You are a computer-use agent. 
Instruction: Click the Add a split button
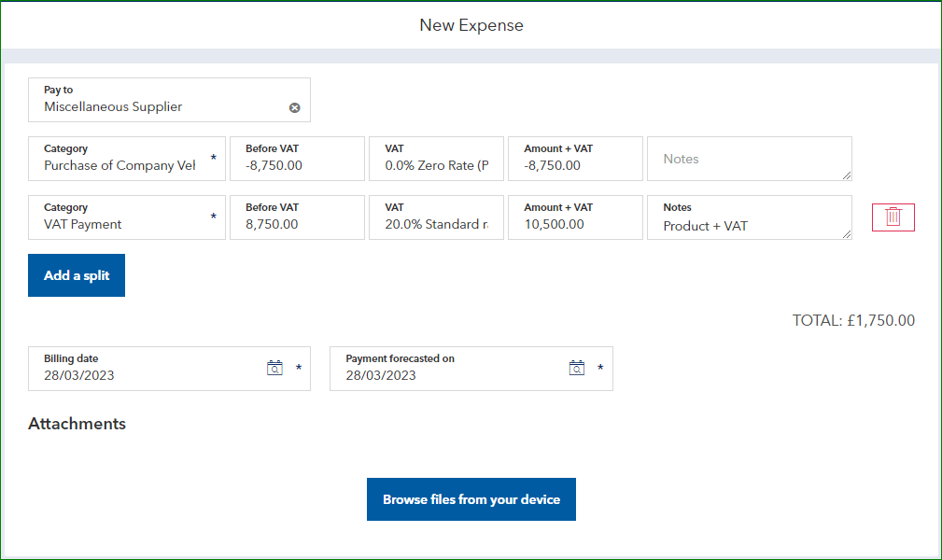[x=76, y=274]
